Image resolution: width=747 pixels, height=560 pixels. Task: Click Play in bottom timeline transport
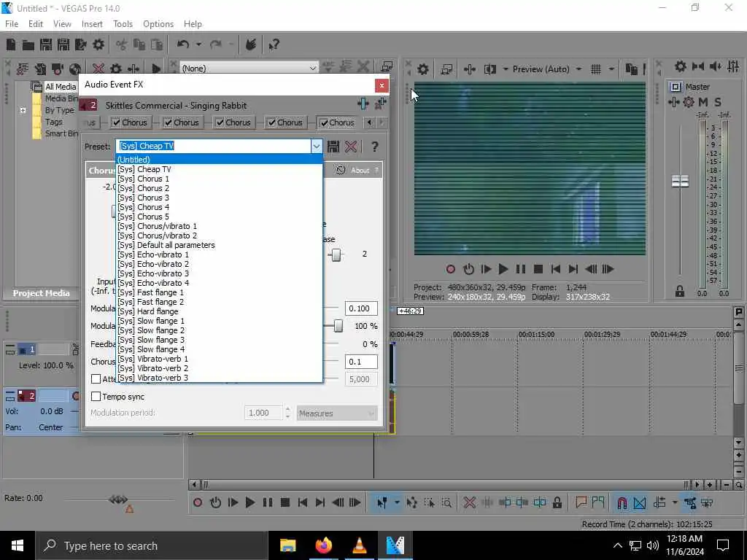click(x=249, y=502)
